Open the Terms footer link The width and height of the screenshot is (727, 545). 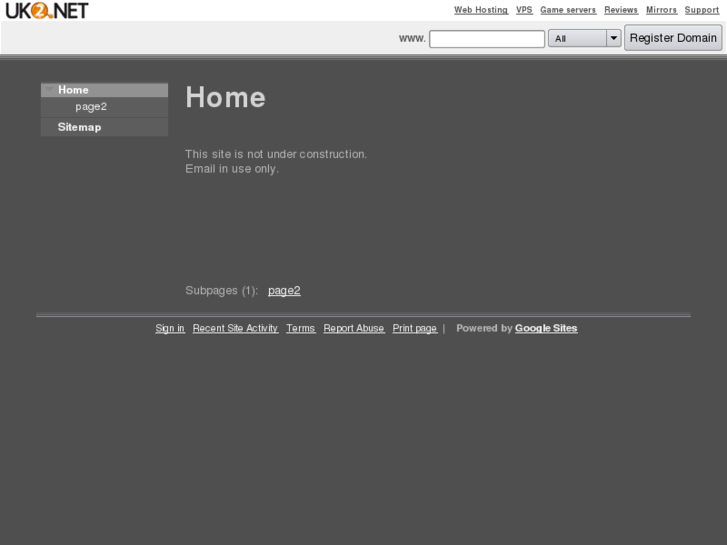300,328
